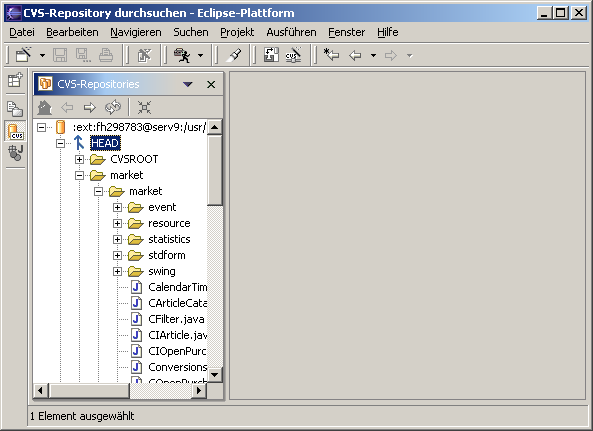Open the Bearbeiten menu
The height and width of the screenshot is (431, 593).
click(x=72, y=33)
